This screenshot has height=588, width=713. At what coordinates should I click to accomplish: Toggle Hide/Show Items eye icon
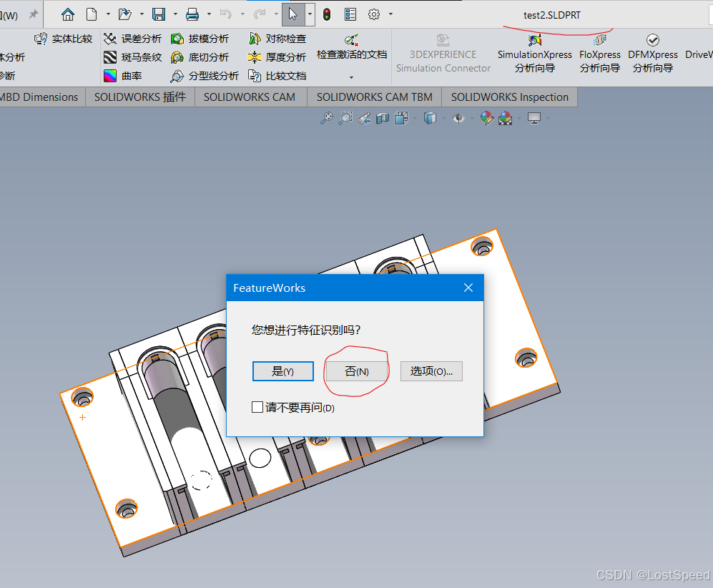click(458, 118)
